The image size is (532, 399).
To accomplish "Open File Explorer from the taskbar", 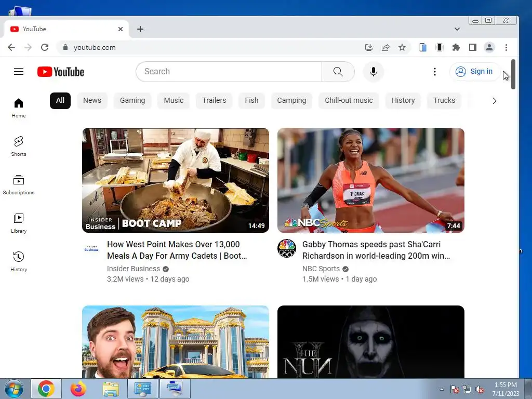I will pyautogui.click(x=111, y=389).
